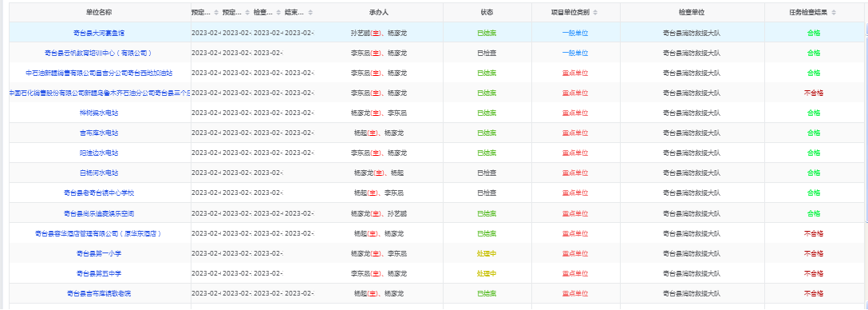Image resolution: width=868 pixels, height=310 pixels.
Task: Click the 检查单位 column header
Action: (x=692, y=12)
